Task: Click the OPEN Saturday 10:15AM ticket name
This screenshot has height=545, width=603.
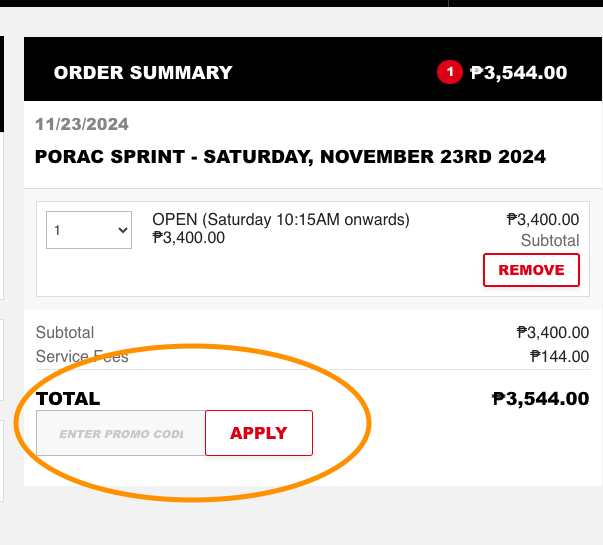Action: (281, 220)
